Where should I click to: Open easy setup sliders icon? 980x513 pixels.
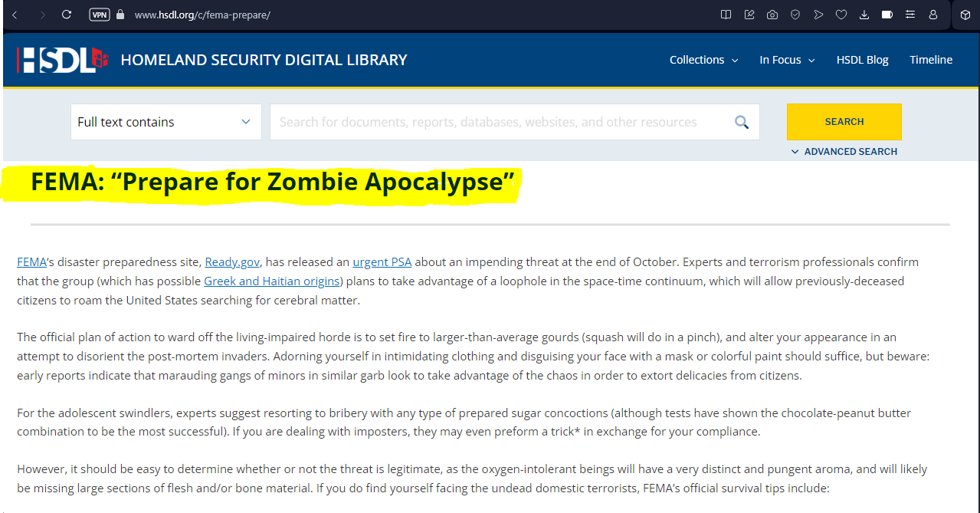click(x=910, y=15)
